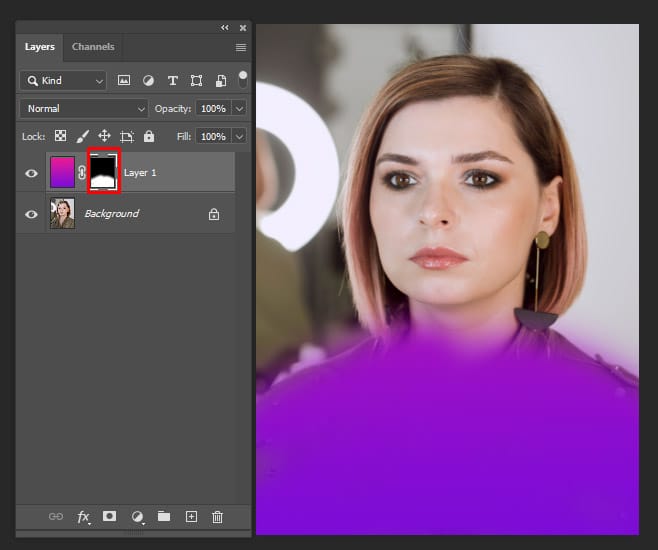Select the Background layer thumbnail
Screen dimensions: 658x550
[x=63, y=213]
